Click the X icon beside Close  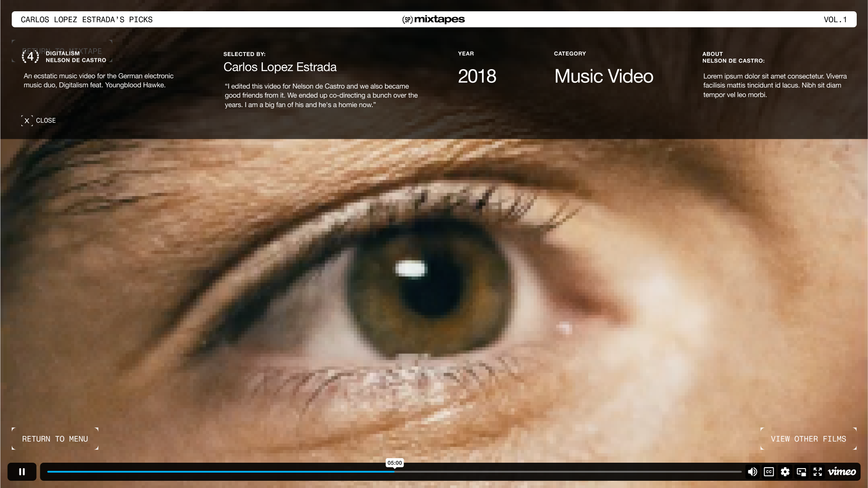point(27,121)
